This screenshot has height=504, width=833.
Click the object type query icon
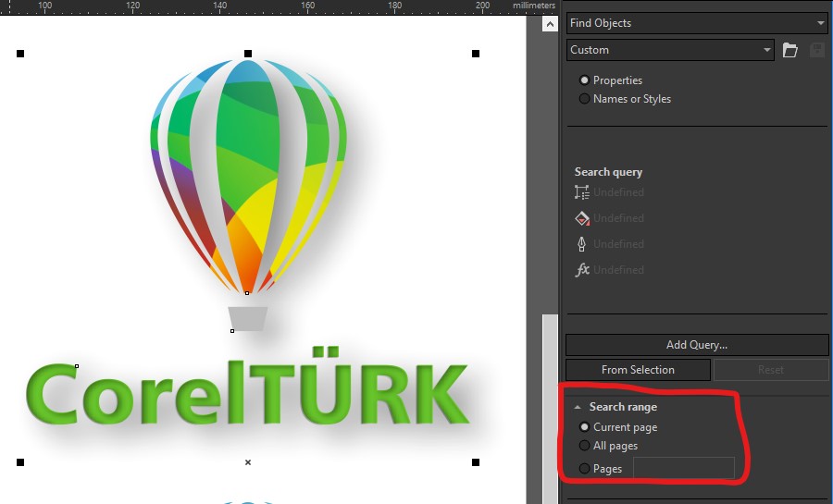point(582,192)
